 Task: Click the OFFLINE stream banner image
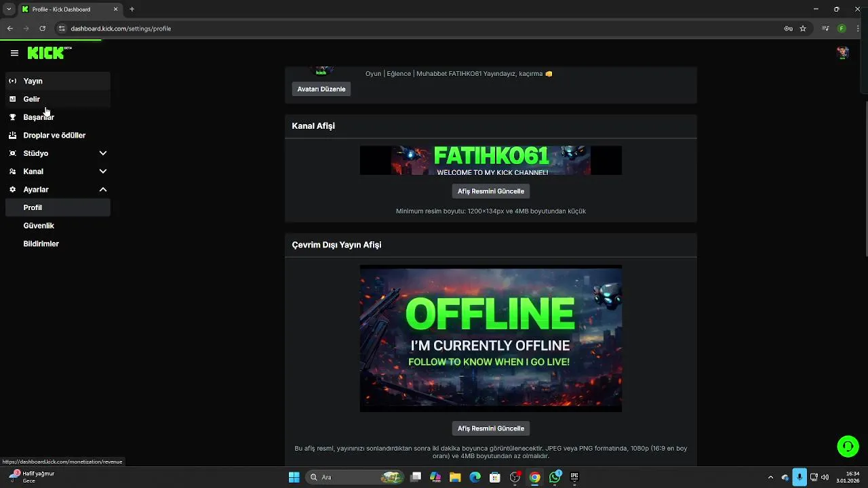click(491, 338)
